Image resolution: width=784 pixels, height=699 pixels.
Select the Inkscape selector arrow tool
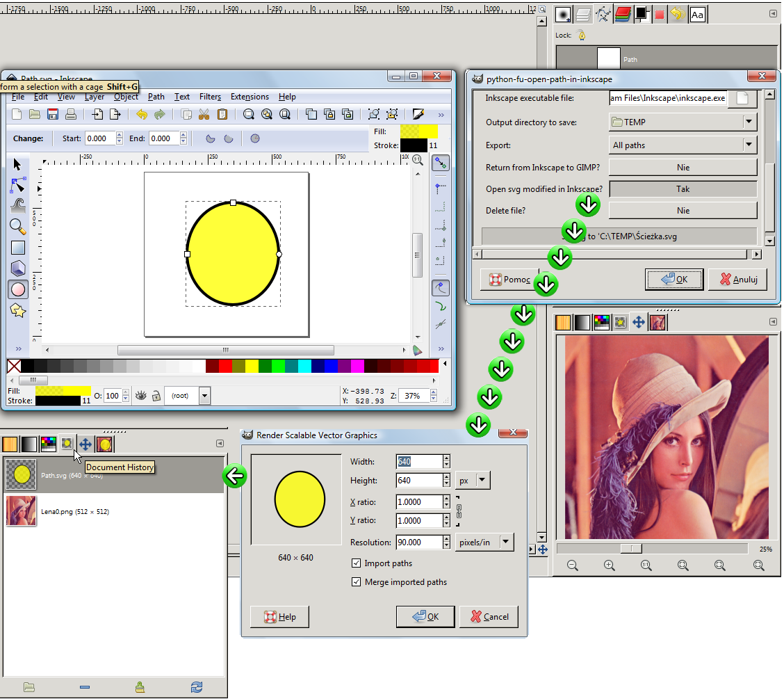(x=17, y=165)
